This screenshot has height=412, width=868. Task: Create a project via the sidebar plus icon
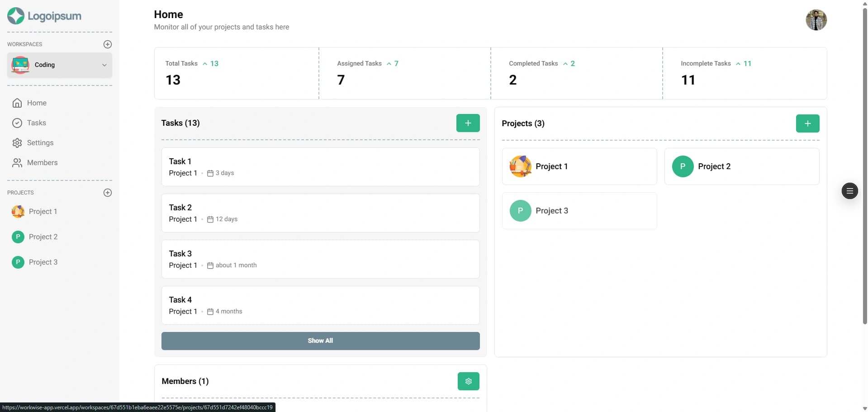108,193
